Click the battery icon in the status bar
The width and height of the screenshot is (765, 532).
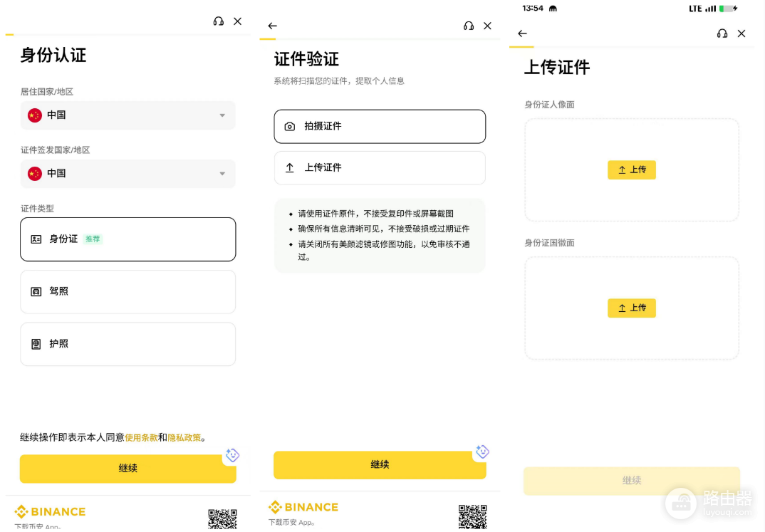727,9
